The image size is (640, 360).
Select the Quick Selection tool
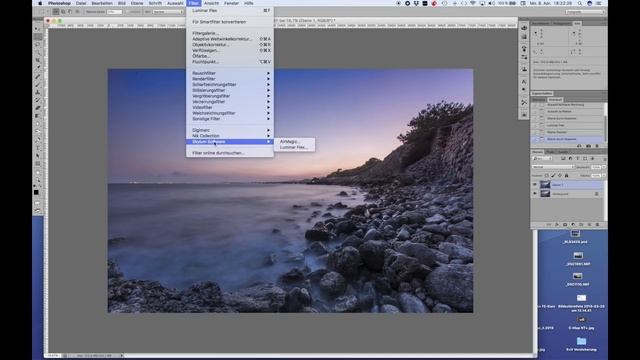(38, 52)
